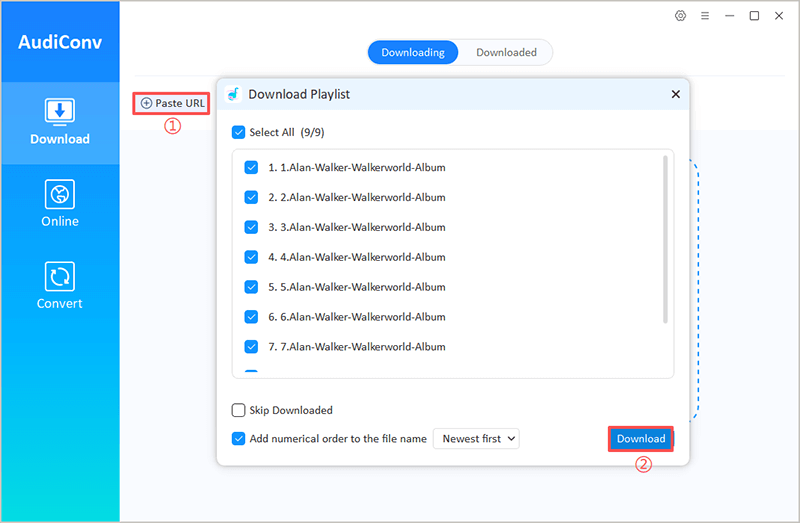Click the Paste URL button
Viewport: 800px width, 523px height.
[172, 103]
